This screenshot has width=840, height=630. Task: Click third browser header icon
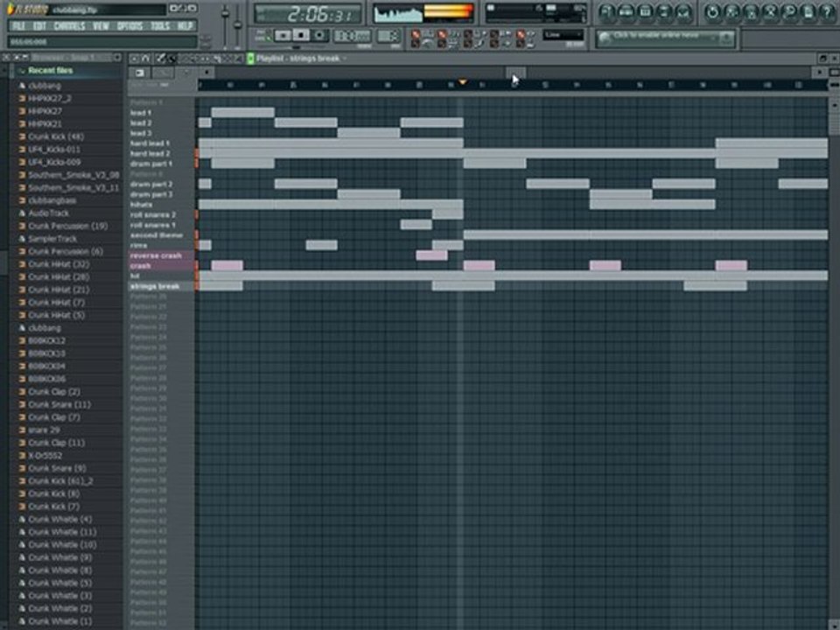tap(24, 58)
